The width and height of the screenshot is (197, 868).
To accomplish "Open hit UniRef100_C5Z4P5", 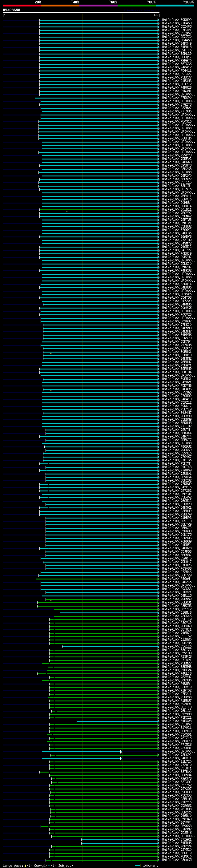I will pos(177,26).
